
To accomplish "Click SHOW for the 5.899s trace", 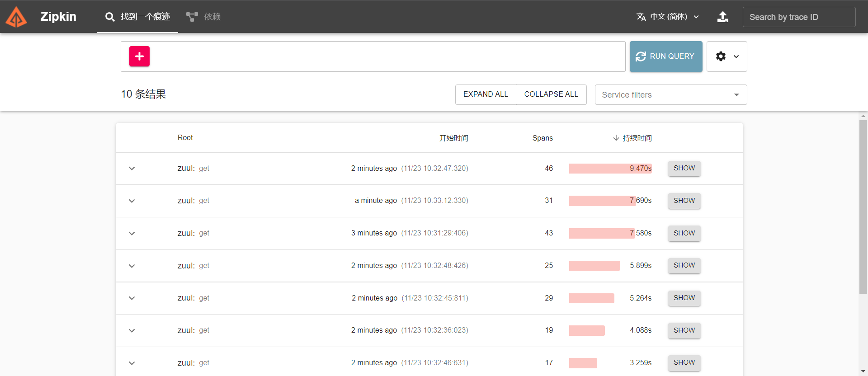I will tap(684, 265).
